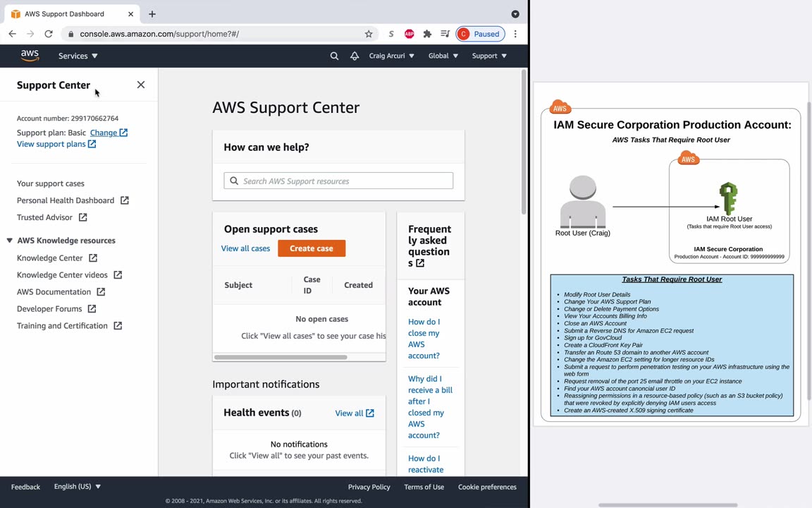
Task: Open a new browser tab
Action: pos(152,14)
